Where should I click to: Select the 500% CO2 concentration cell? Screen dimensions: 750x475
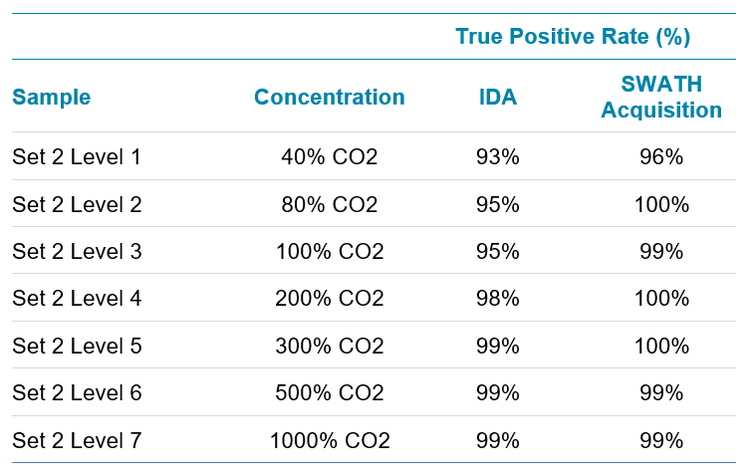[329, 393]
